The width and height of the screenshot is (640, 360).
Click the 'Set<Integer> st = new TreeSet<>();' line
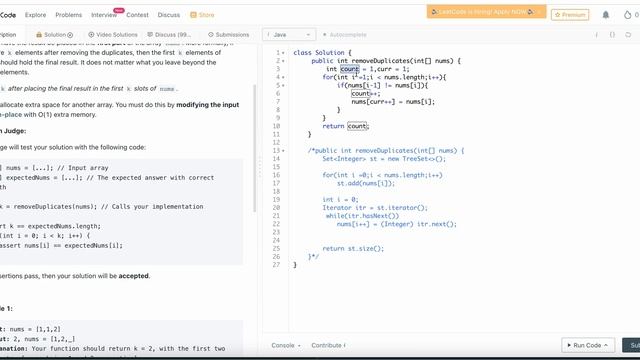coord(384,159)
